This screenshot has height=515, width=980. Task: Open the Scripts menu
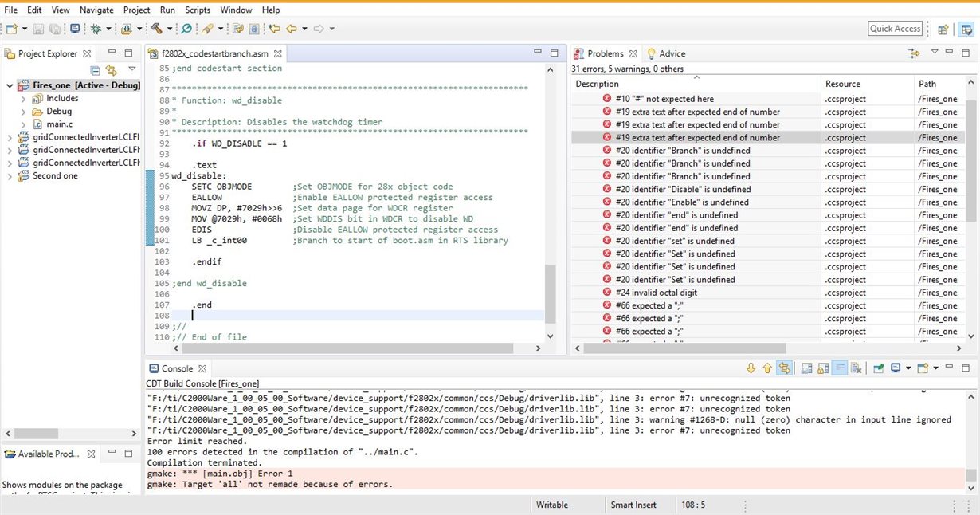click(x=198, y=10)
